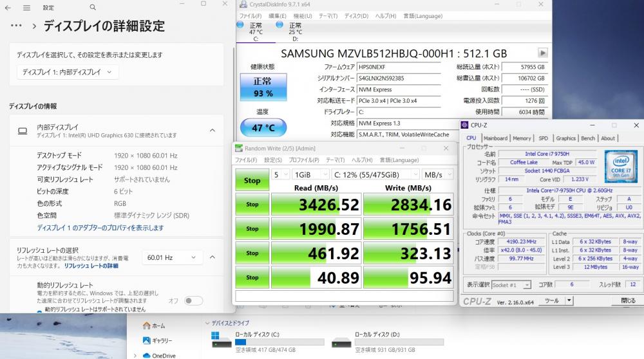
Task: Click Local Disk (C:) capacity usage bar
Action: coord(279,342)
